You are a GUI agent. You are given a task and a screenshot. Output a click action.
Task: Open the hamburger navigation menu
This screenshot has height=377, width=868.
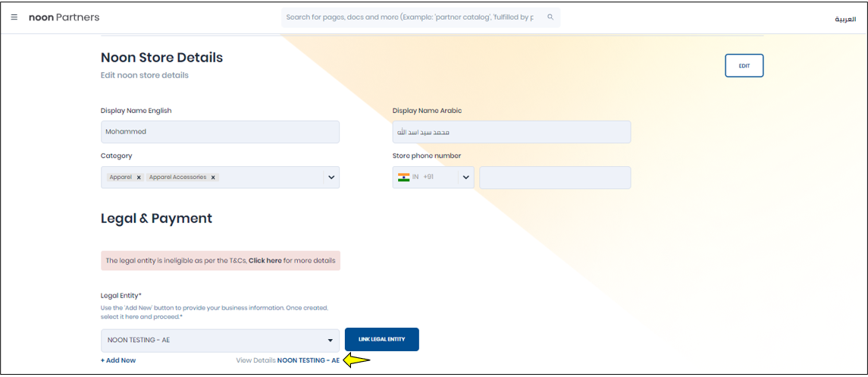click(x=14, y=17)
